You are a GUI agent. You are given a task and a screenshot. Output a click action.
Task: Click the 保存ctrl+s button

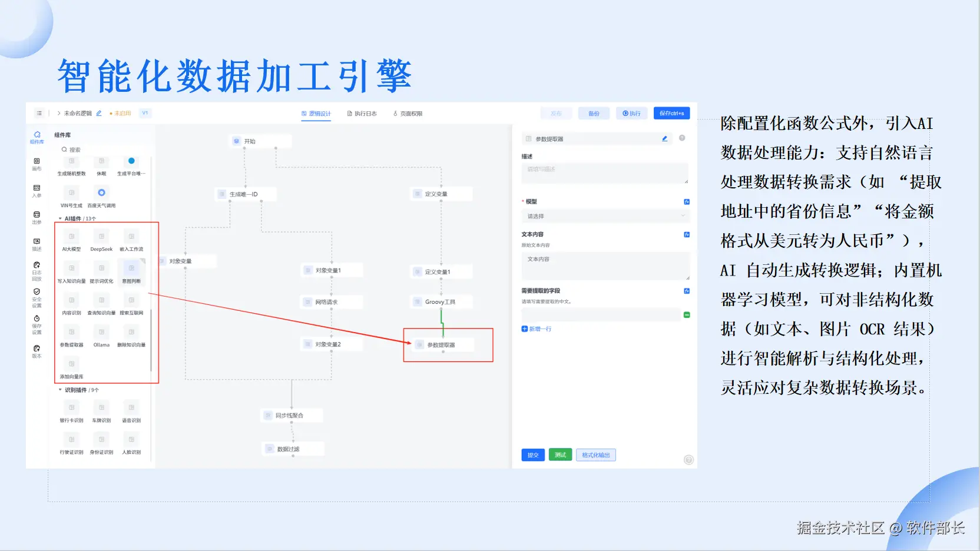tap(671, 113)
